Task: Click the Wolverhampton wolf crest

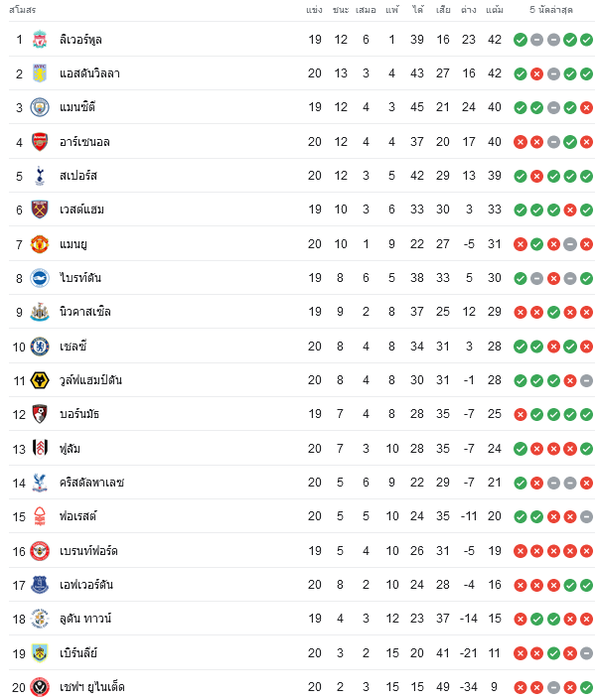Action: click(x=40, y=380)
